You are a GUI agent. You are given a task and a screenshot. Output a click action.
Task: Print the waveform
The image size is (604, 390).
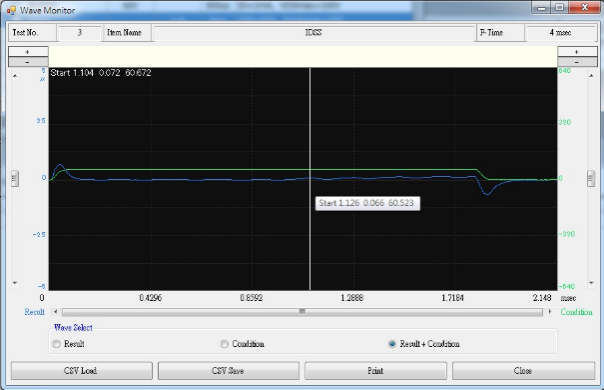click(x=376, y=371)
